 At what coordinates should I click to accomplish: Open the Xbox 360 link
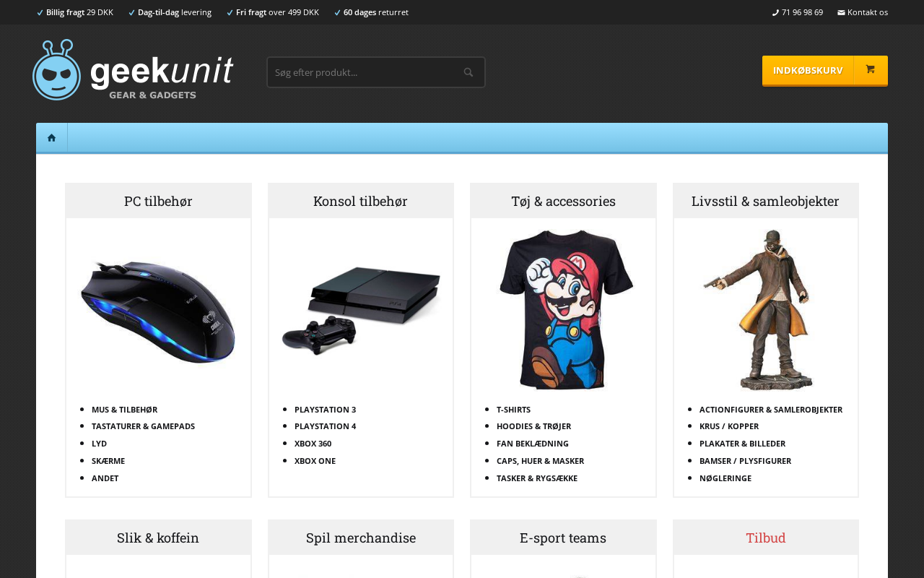coord(313,444)
